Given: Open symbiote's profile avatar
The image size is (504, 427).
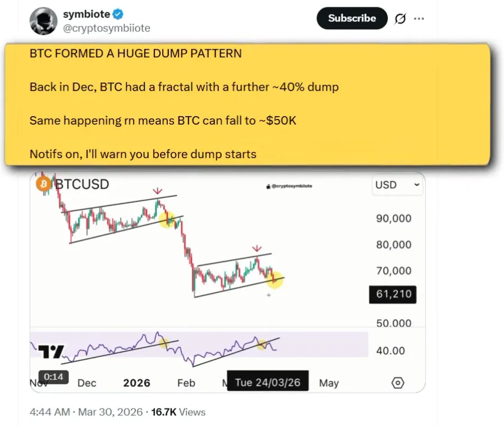Looking at the screenshot, I should click(x=43, y=21).
